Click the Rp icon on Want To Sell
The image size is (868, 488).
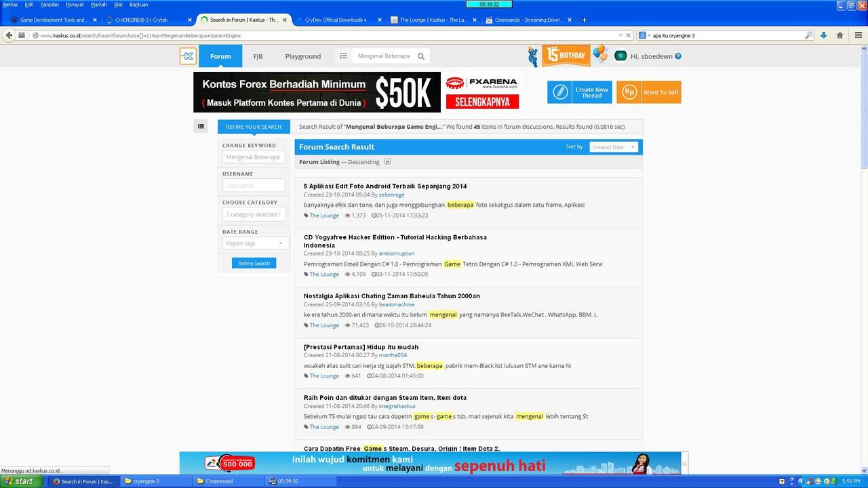629,92
